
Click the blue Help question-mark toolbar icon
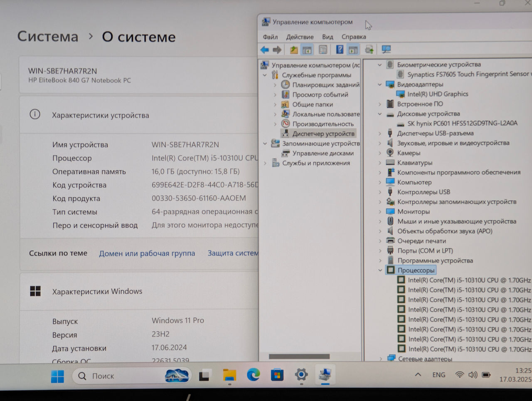[x=340, y=50]
